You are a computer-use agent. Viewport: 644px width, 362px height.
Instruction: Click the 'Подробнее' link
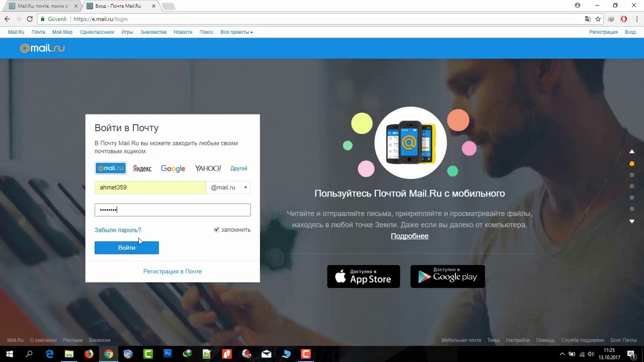click(x=410, y=236)
